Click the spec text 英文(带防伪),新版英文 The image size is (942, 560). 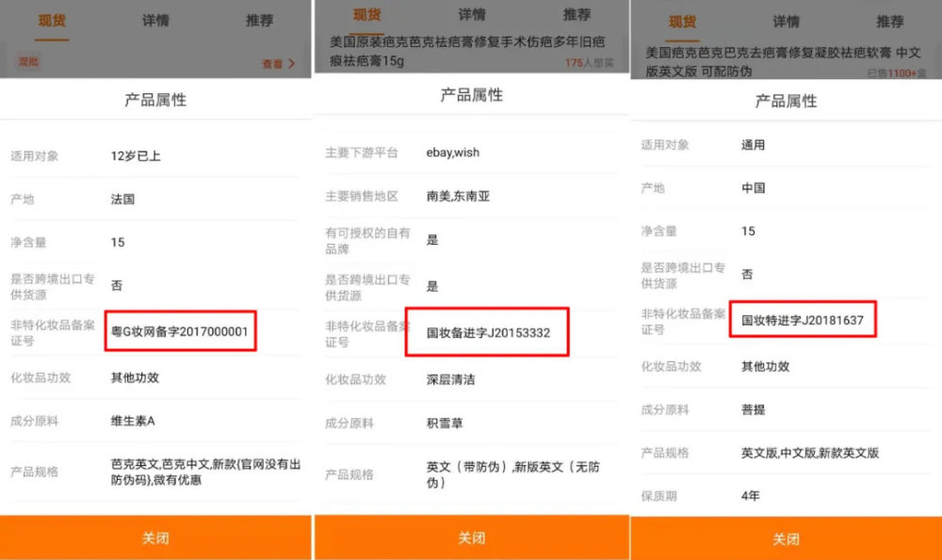tap(513, 474)
